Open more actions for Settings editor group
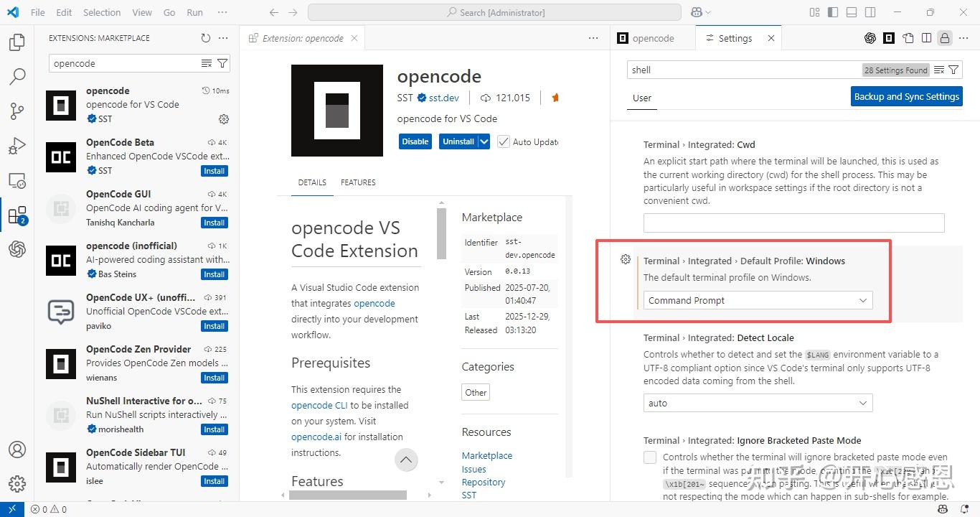 click(x=963, y=38)
